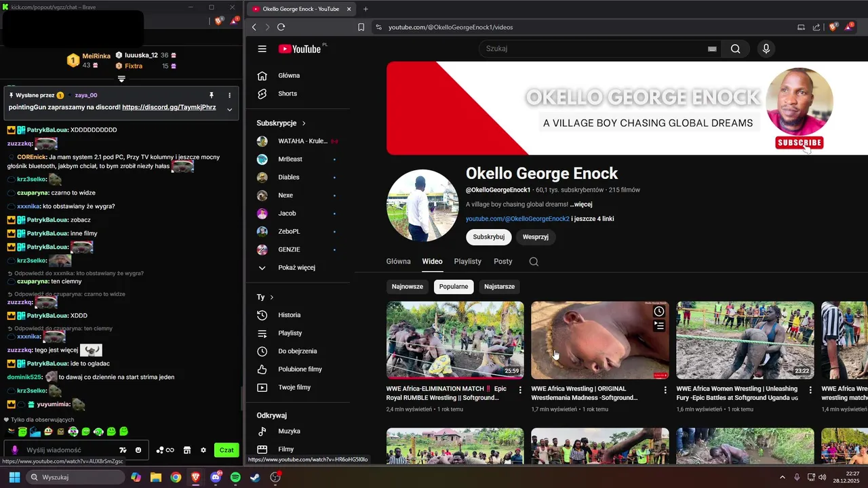Viewport: 868px width, 488px height.
Task: Filter videos by Najstarsze
Action: (x=500, y=287)
